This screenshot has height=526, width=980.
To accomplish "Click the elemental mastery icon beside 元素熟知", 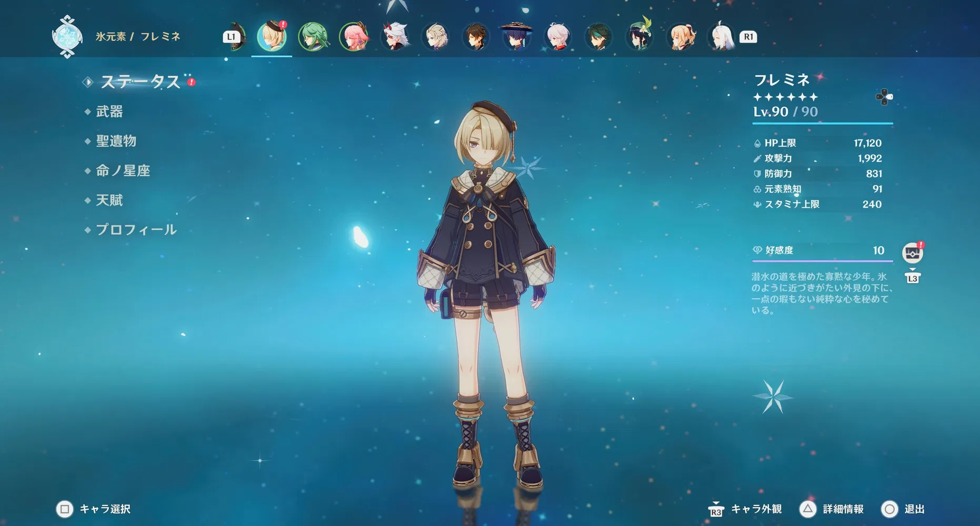I will pos(757,189).
